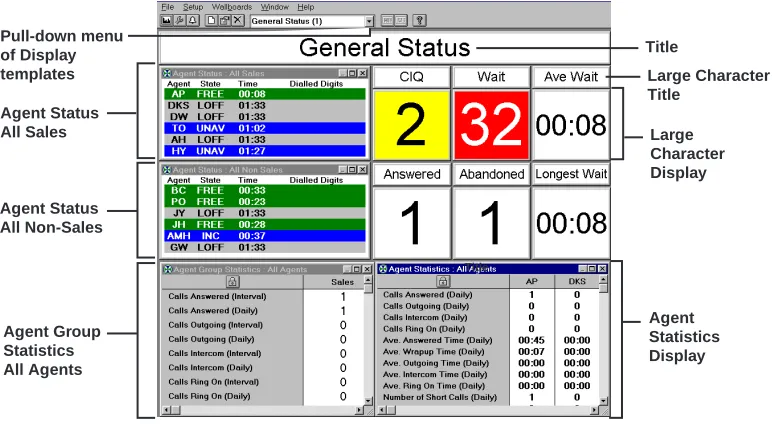Click the red Wait tile showing 32
Screen dimensions: 772x428
click(x=491, y=125)
